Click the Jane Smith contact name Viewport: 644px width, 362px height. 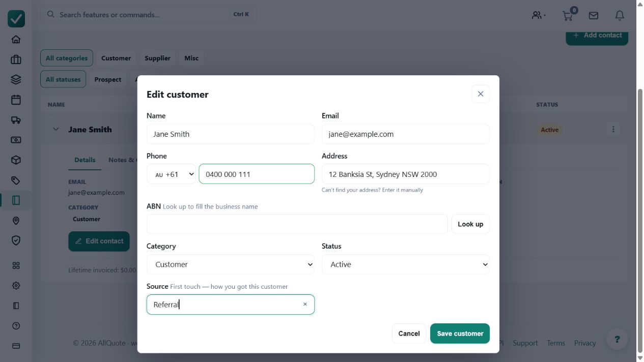point(90,129)
